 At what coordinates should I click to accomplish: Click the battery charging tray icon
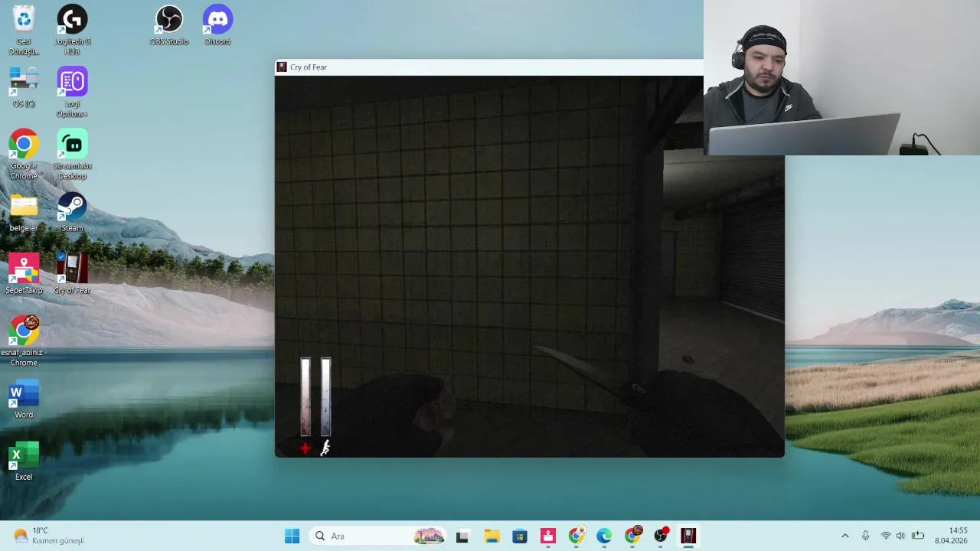917,536
